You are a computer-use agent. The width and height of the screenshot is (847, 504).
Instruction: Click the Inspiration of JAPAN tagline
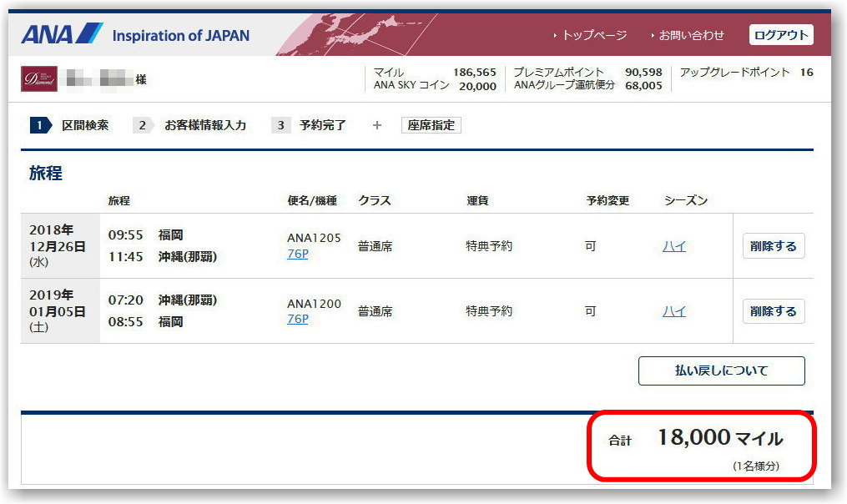tap(181, 36)
